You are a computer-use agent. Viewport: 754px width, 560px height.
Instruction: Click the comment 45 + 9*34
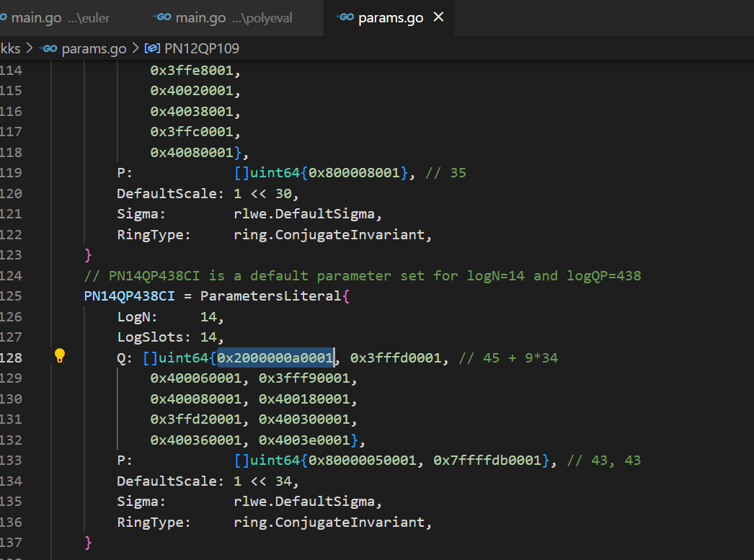point(508,358)
